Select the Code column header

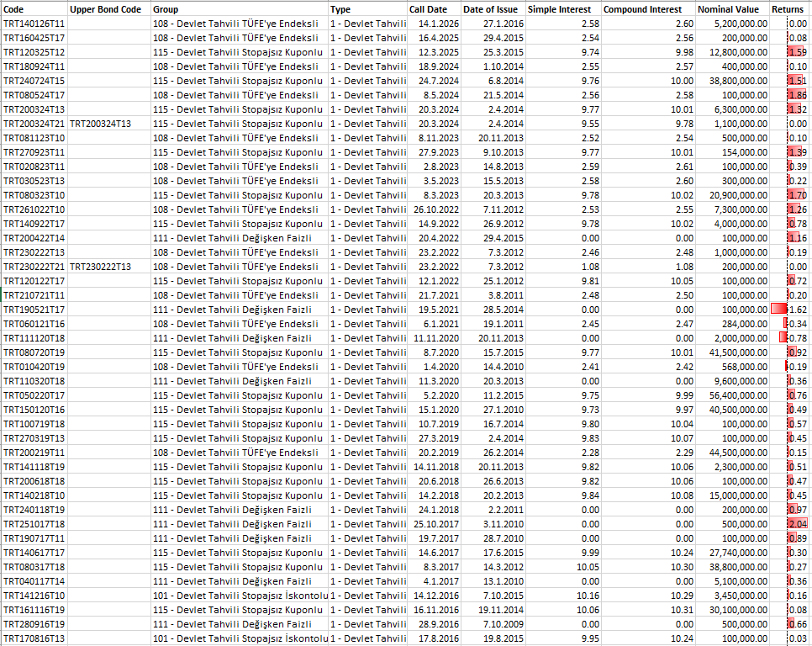(x=34, y=9)
